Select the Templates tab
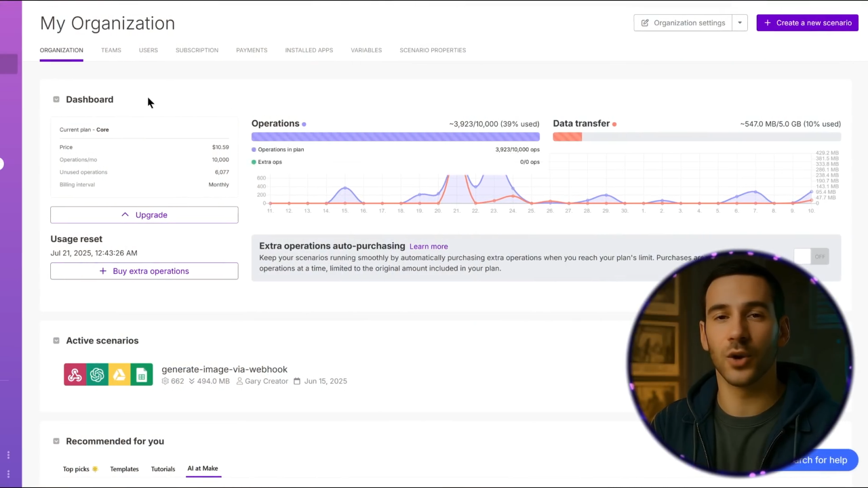Screen dimensions: 868x488 (x=124, y=469)
